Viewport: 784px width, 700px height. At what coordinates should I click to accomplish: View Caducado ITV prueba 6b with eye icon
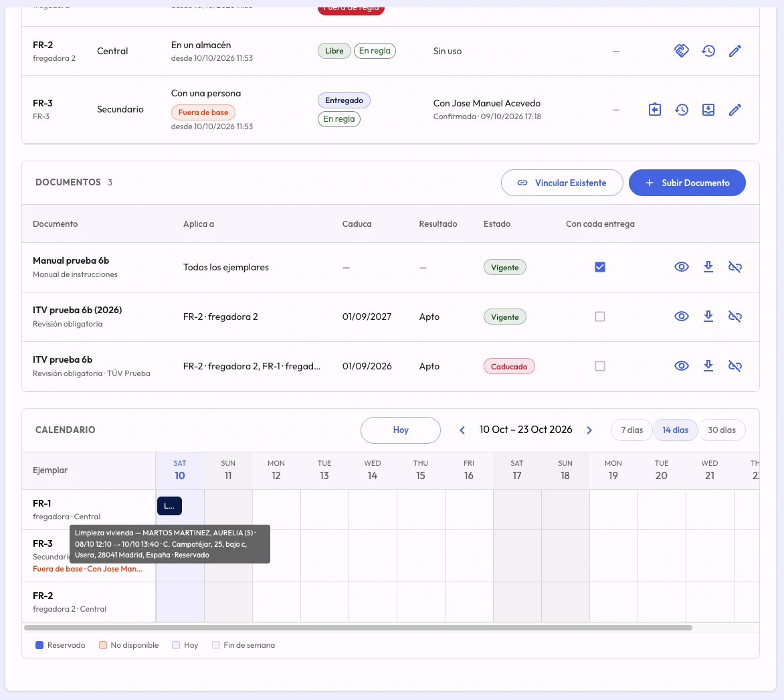point(682,366)
